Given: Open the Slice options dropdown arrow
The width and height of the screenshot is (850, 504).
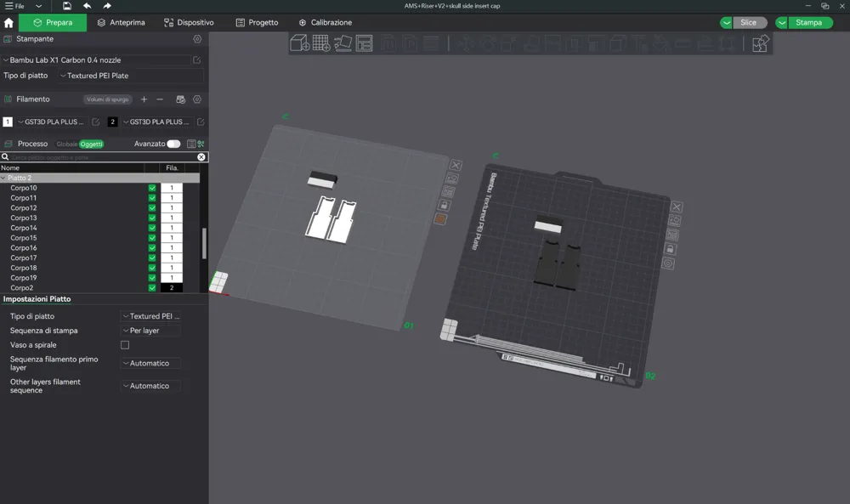Looking at the screenshot, I should pyautogui.click(x=727, y=23).
